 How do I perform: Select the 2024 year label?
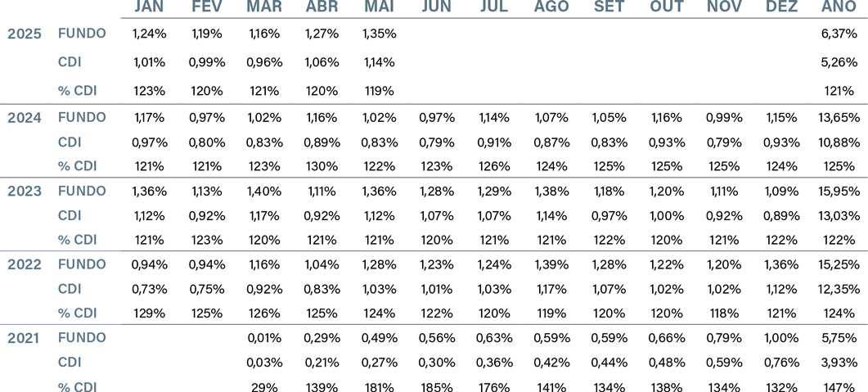[x=25, y=118]
